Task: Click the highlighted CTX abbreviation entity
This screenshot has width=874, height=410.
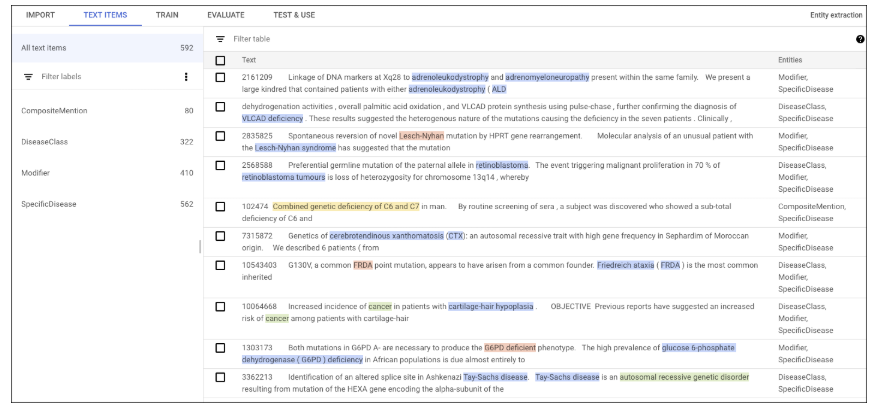Action: coord(455,236)
